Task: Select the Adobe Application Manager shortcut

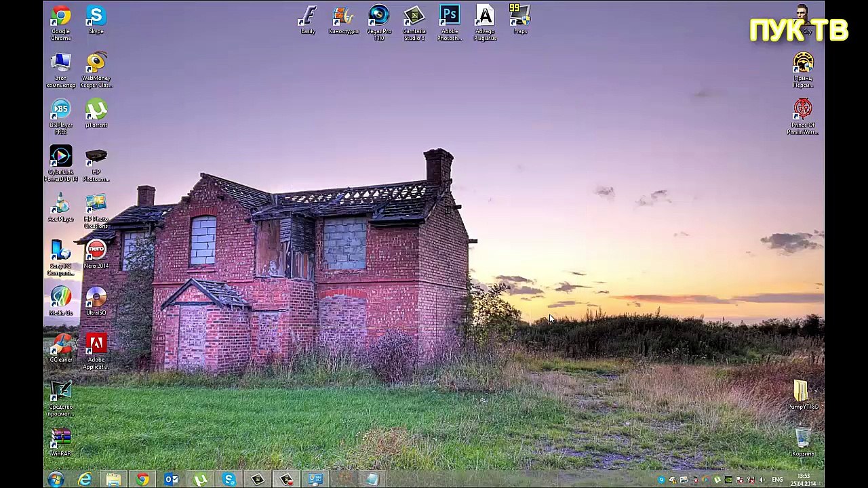Action: (96, 352)
